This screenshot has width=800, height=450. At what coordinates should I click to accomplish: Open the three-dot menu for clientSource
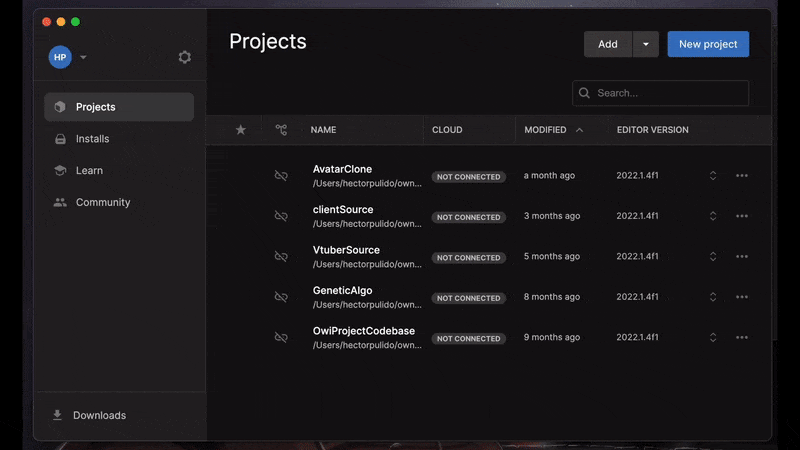[742, 216]
